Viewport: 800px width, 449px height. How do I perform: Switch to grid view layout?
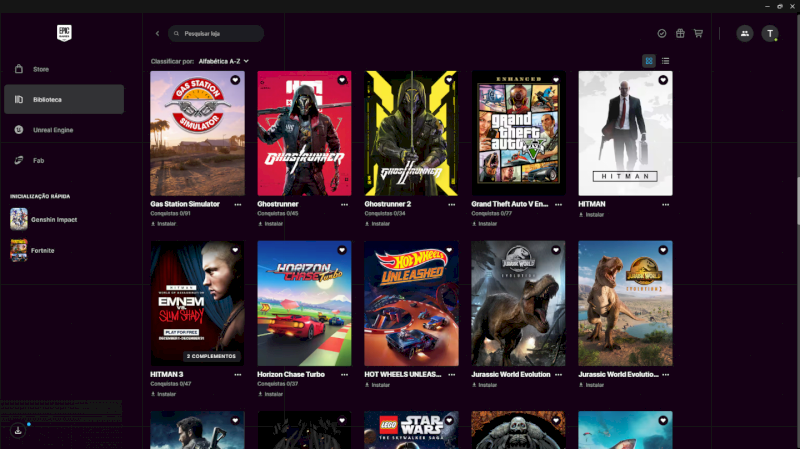[x=649, y=61]
